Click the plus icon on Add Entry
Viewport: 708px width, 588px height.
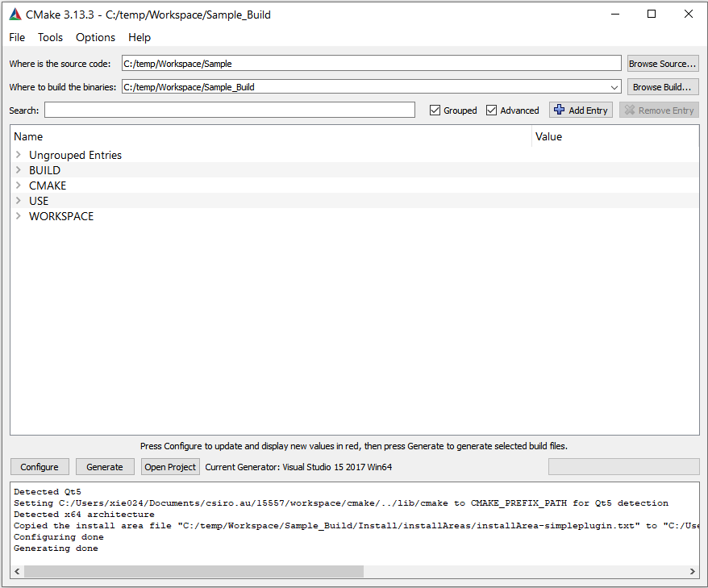(x=559, y=110)
